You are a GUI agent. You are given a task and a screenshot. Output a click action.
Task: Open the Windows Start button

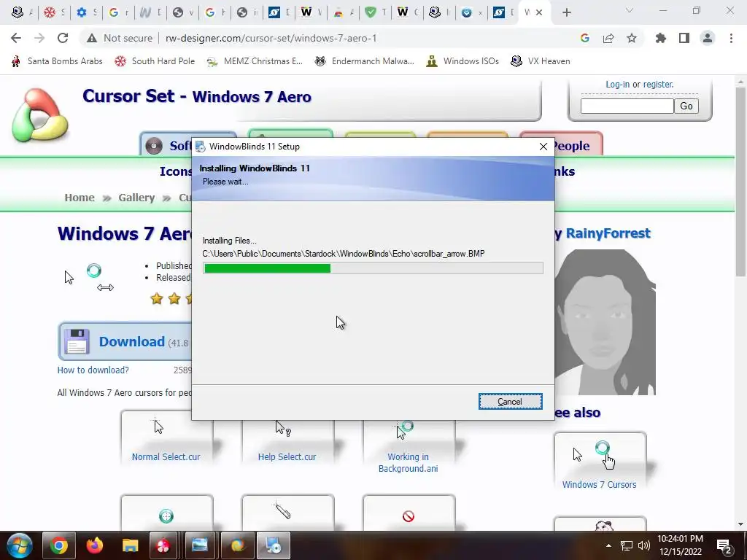click(20, 545)
